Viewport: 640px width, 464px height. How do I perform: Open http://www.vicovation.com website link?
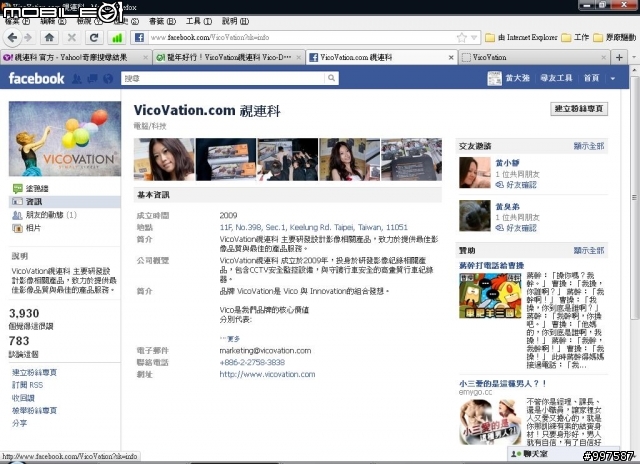coord(267,374)
